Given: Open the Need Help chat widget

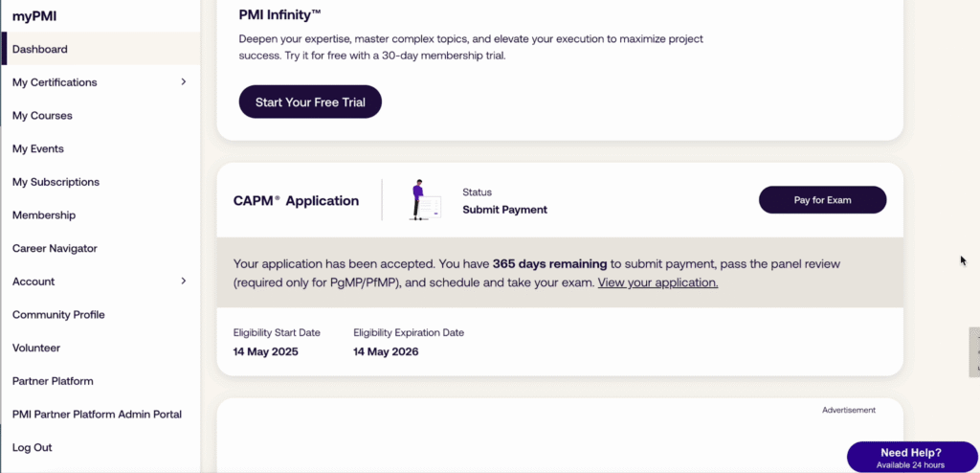Looking at the screenshot, I should click(910, 457).
